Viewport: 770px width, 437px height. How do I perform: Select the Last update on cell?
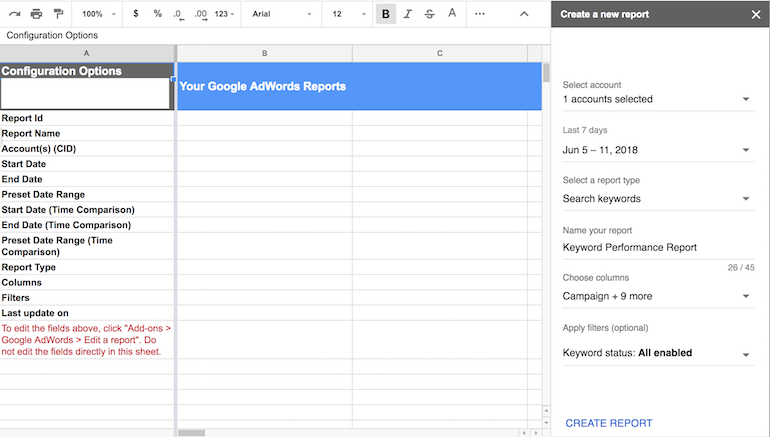tap(87, 313)
